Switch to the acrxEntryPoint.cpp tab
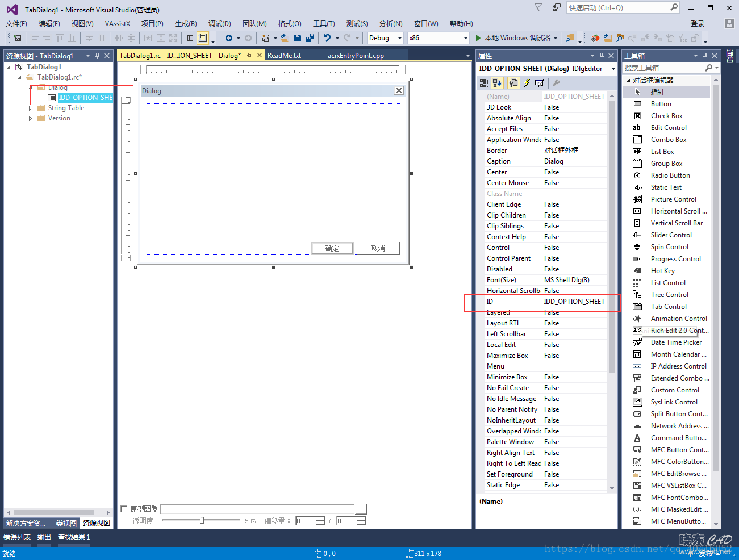739x560 pixels. (356, 56)
